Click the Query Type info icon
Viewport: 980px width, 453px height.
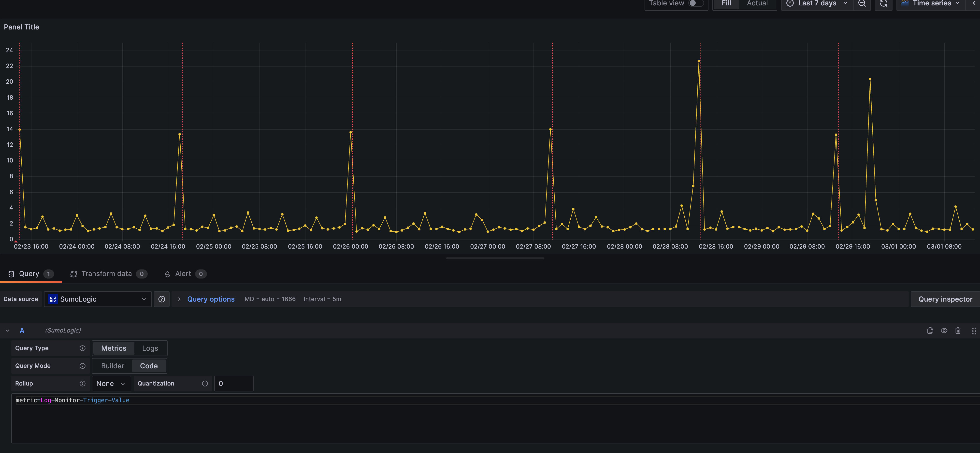pyautogui.click(x=83, y=348)
